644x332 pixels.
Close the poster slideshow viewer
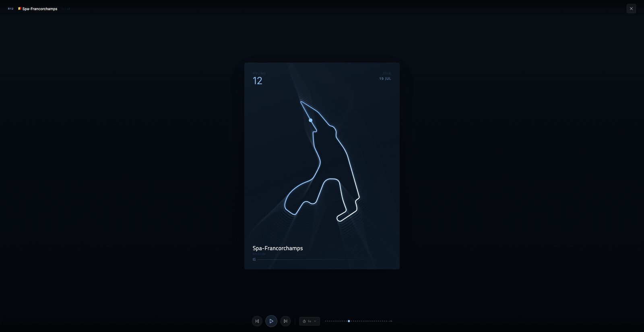click(x=631, y=8)
